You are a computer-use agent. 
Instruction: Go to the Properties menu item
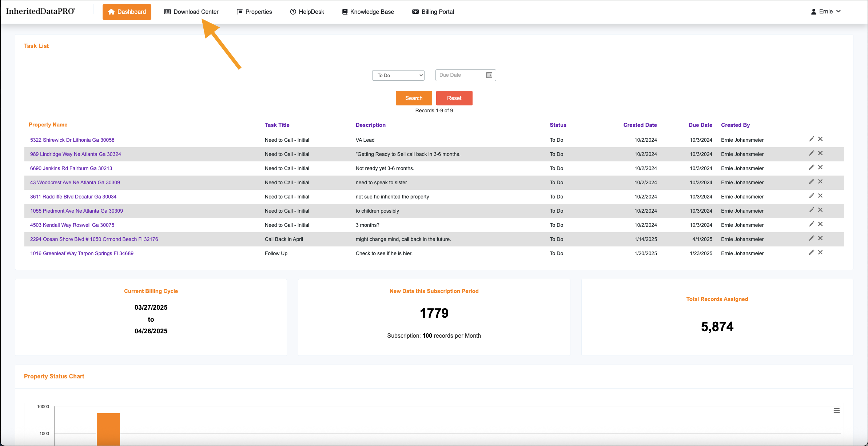click(254, 12)
